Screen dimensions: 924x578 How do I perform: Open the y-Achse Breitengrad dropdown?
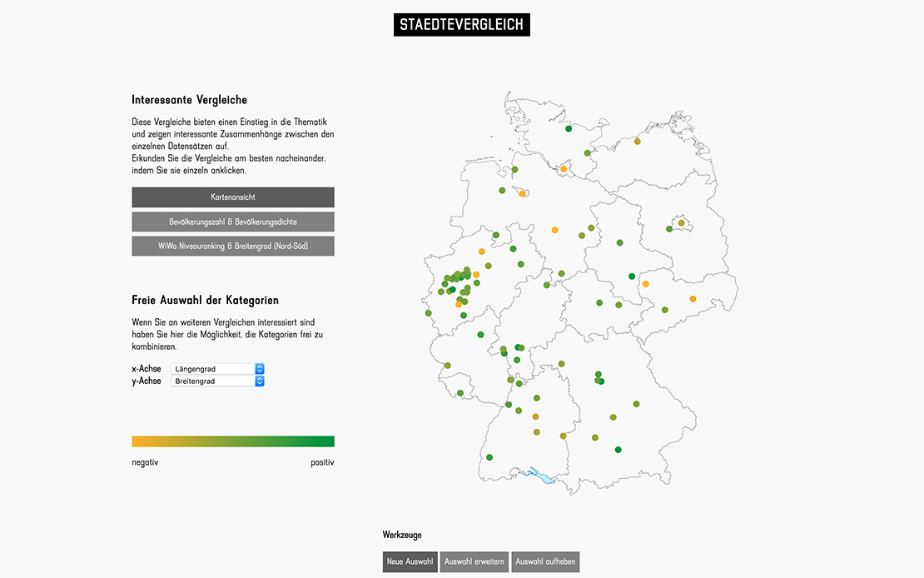(x=217, y=381)
